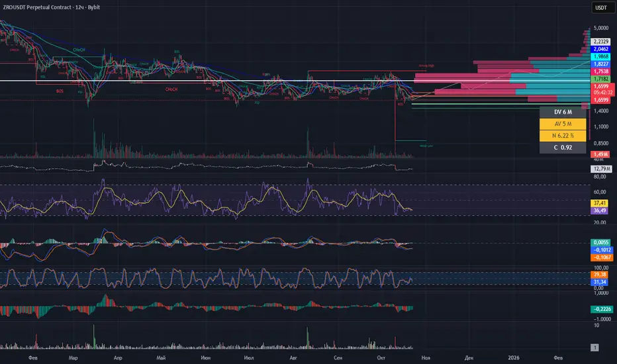Click the 2,2329 price label
Viewport: 617px width, 364px height.
point(601,42)
